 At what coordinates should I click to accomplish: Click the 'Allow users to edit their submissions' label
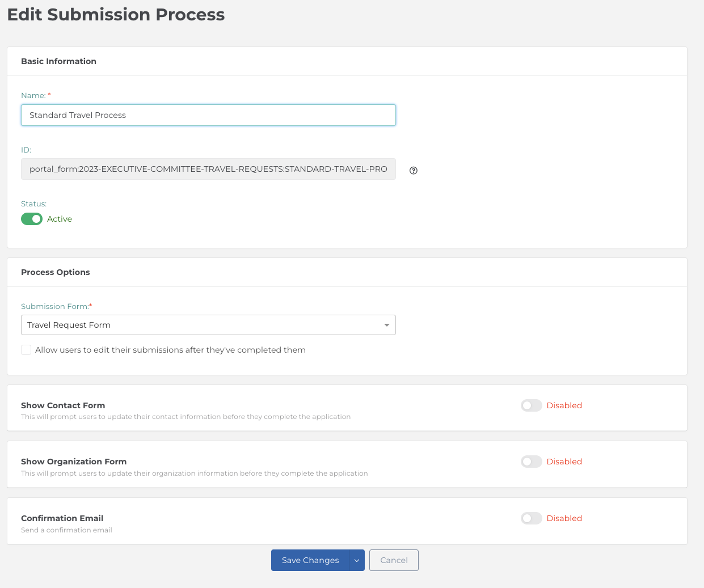click(x=170, y=350)
